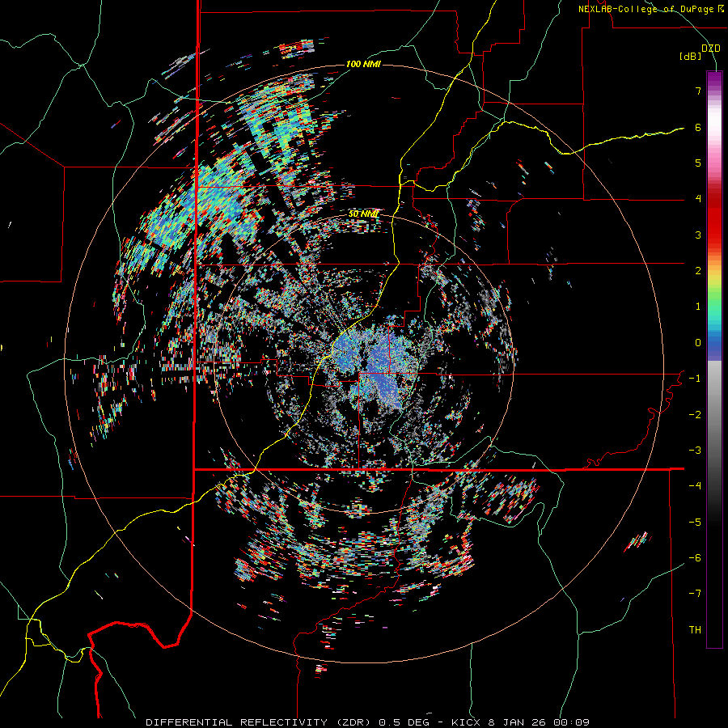Click the 2 value on the dB scale
Image resolution: width=728 pixels, height=728 pixels.
698,271
